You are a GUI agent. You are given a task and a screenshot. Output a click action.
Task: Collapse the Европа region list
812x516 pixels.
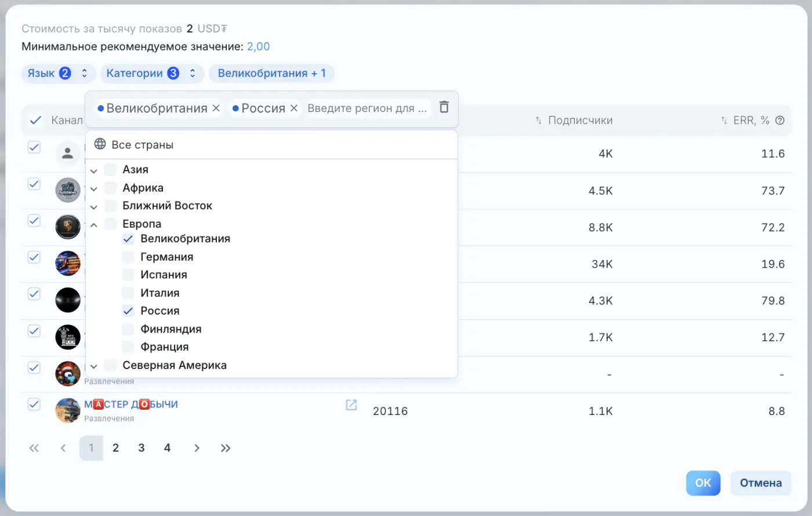point(93,225)
